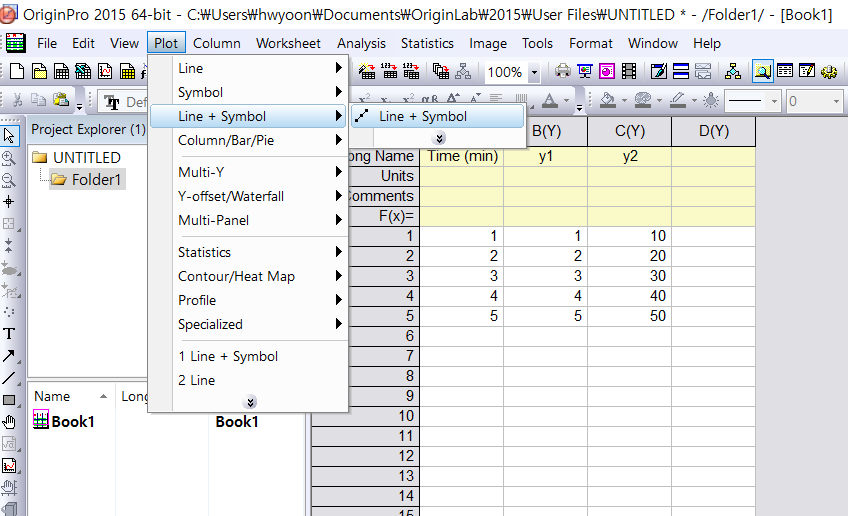Expand more options in Plot menu
This screenshot has width=848, height=516.
click(x=250, y=402)
